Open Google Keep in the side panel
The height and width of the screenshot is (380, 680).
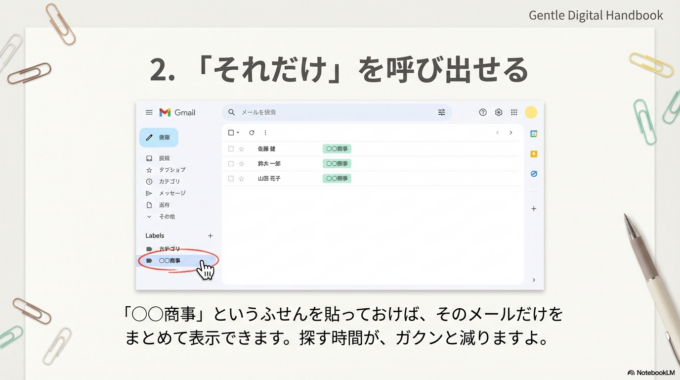[x=534, y=154]
